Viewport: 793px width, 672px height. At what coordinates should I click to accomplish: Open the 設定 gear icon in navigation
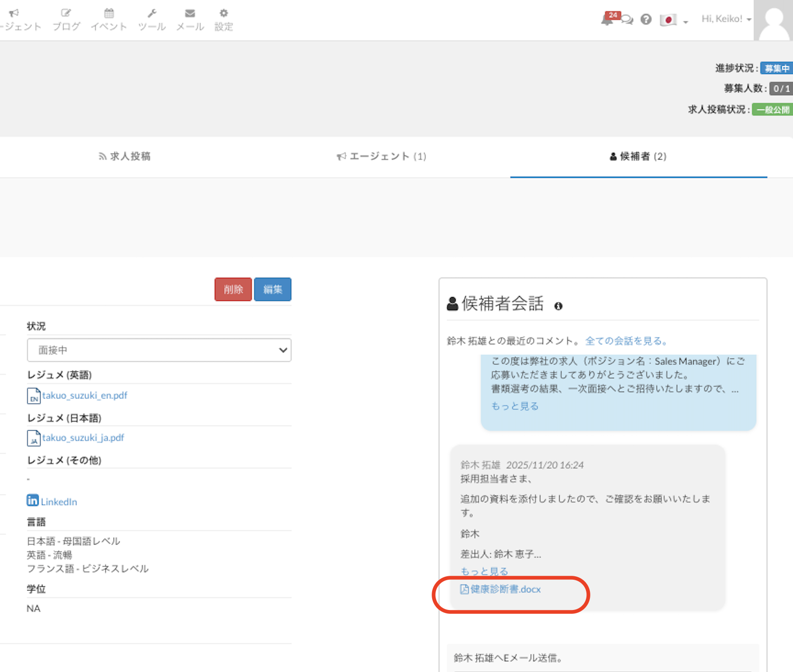click(224, 20)
